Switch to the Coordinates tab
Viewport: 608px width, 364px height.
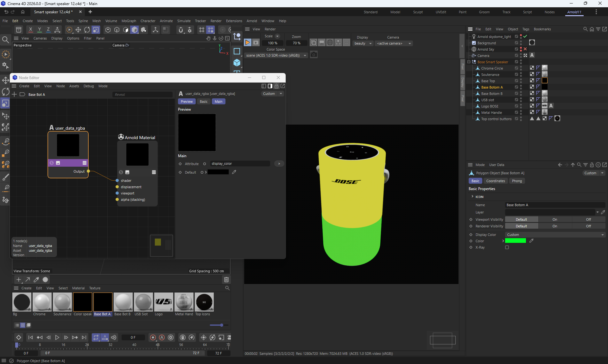(x=495, y=181)
